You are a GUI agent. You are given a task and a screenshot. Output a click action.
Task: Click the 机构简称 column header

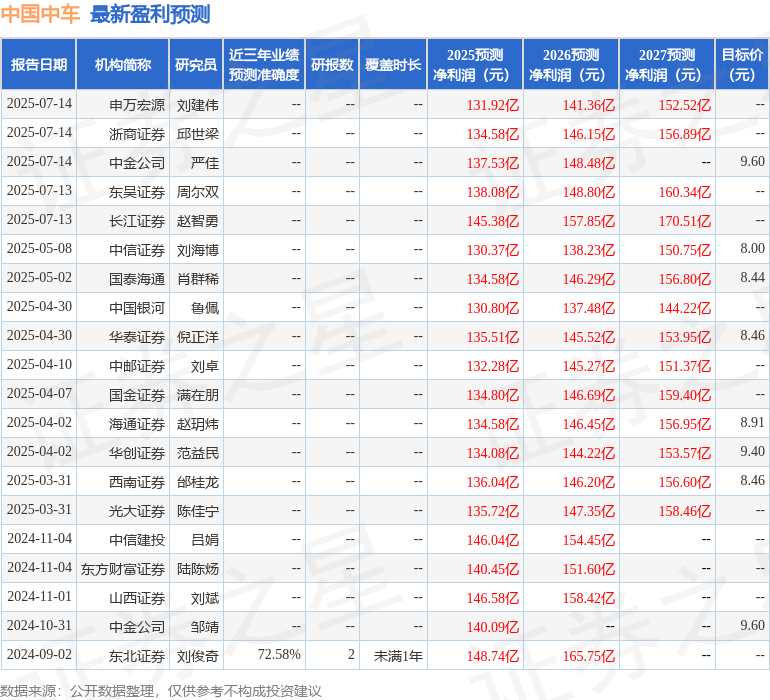(122, 64)
